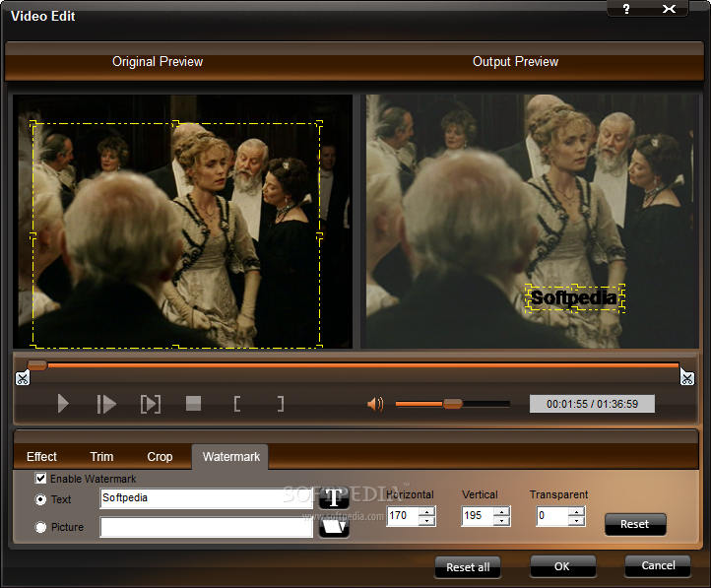Screen dimensions: 711x588
Task: Click the time display 00:01:55 / 01:36:59
Action: coord(592,404)
